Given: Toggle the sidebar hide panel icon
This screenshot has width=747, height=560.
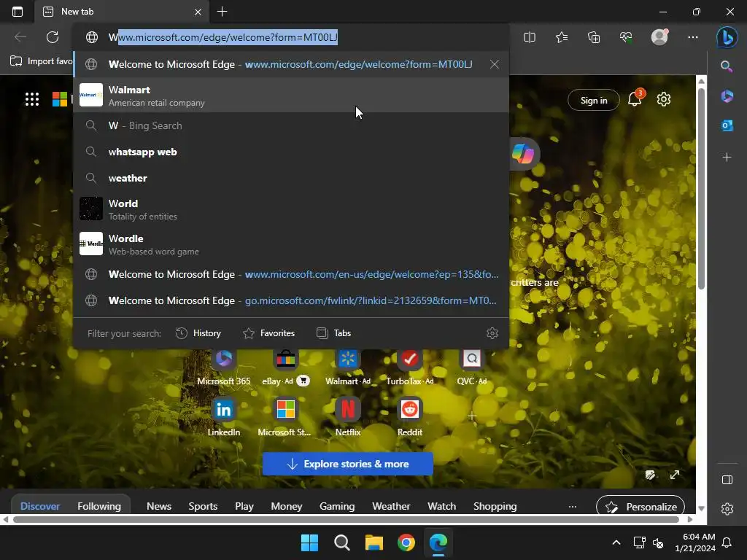Looking at the screenshot, I should [727, 480].
